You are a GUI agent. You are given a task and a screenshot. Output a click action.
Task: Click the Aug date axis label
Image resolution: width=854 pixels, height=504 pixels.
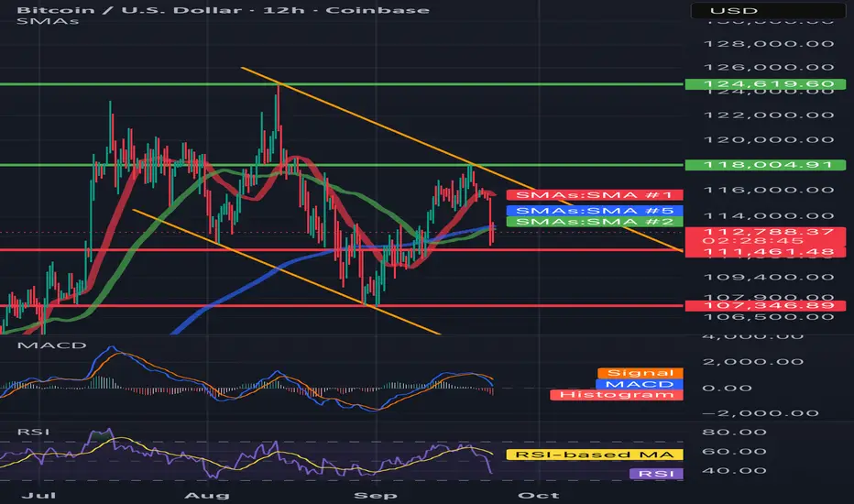point(206,495)
